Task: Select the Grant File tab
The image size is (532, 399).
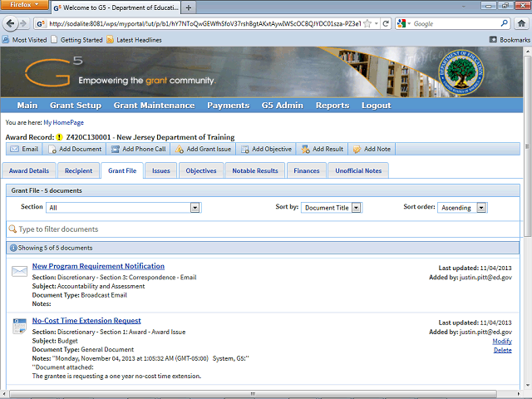Action: tap(122, 170)
